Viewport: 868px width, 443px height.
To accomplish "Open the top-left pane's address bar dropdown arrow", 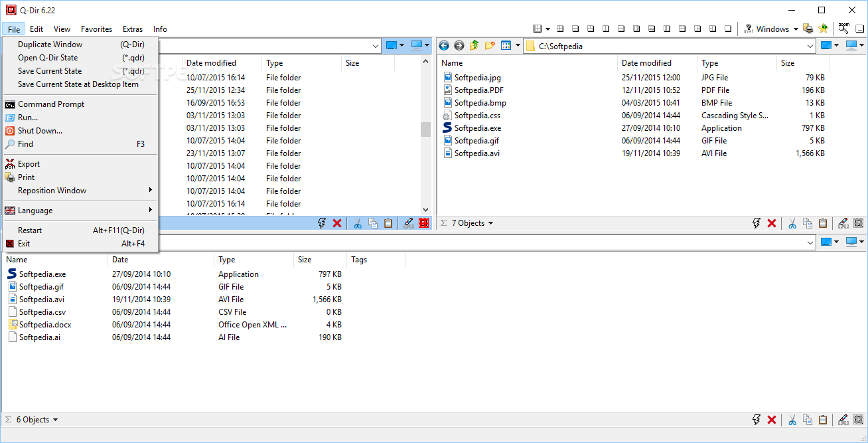I will (376, 46).
